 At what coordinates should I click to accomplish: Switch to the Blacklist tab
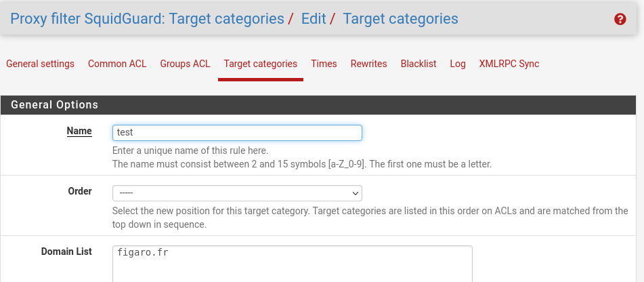pyautogui.click(x=418, y=64)
